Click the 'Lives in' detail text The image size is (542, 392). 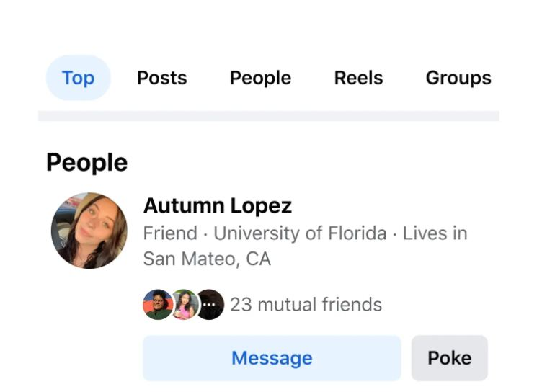[435, 233]
